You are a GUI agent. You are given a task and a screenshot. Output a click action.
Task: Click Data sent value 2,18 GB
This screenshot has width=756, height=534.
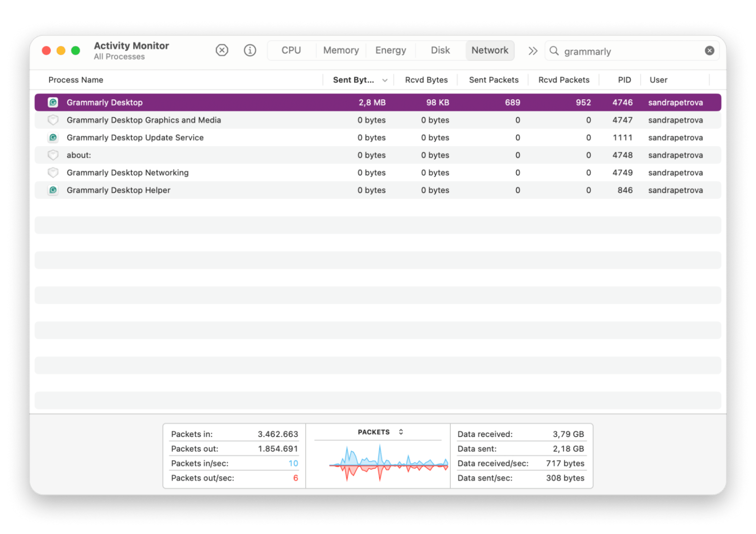[568, 449]
